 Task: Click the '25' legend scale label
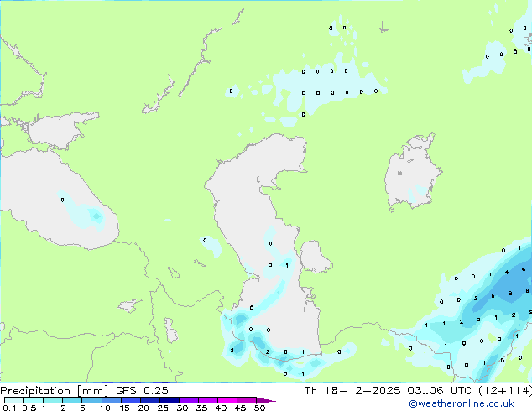click(163, 408)
